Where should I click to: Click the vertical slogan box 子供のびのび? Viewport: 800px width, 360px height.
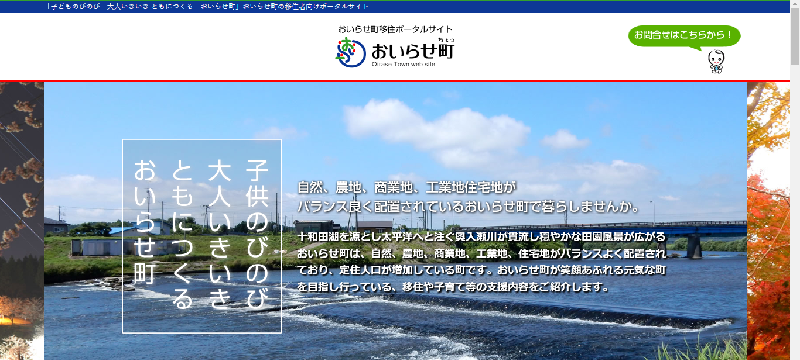(x=202, y=236)
